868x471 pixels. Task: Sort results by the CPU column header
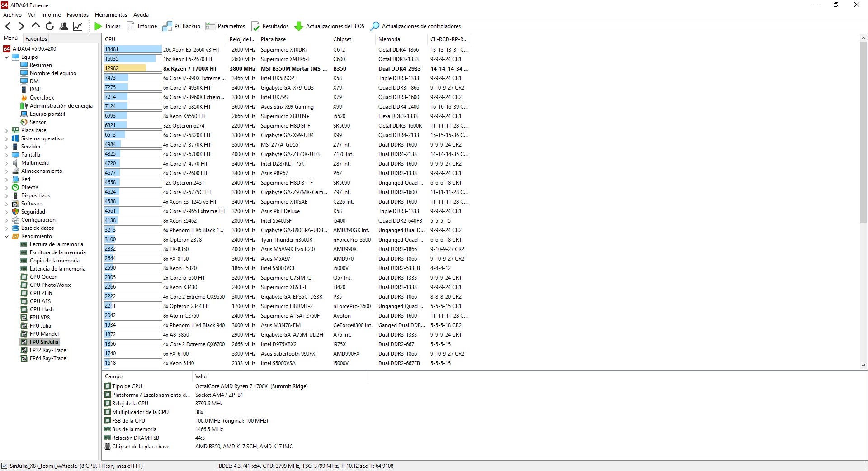pos(164,39)
